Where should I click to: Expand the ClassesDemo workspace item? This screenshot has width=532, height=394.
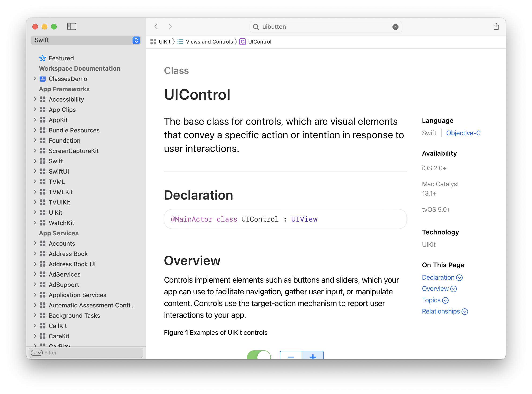35,79
